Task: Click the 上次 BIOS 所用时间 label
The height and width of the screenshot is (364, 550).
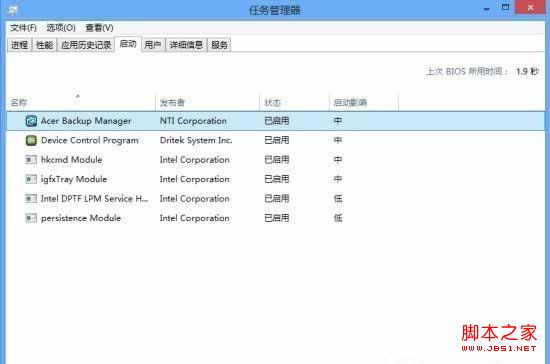Action: pyautogui.click(x=467, y=72)
